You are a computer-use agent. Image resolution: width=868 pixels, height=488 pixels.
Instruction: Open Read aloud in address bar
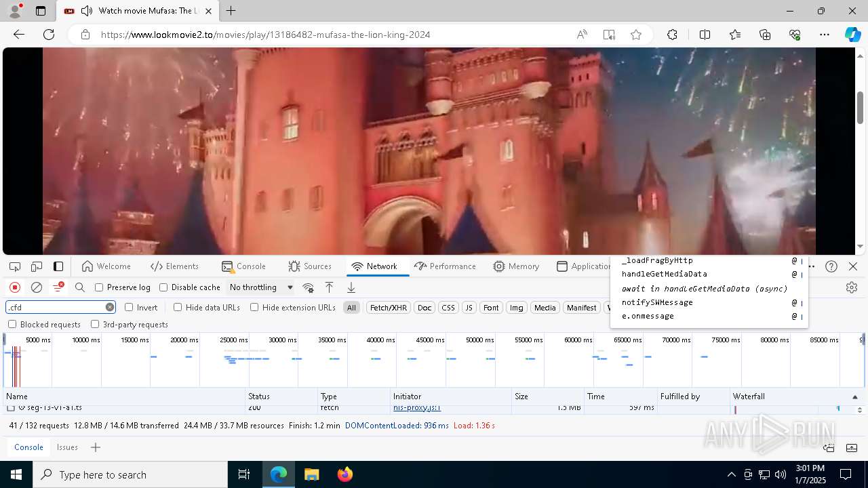tap(582, 35)
